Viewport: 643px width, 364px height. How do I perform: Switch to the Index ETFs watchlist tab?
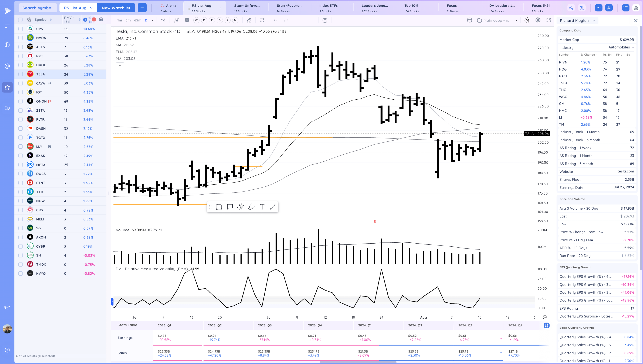pyautogui.click(x=328, y=8)
